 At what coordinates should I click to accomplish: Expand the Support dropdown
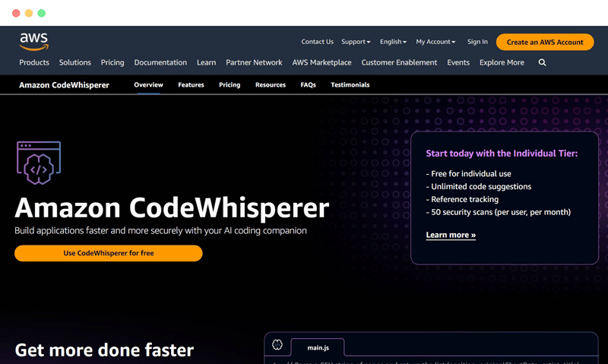[356, 42]
